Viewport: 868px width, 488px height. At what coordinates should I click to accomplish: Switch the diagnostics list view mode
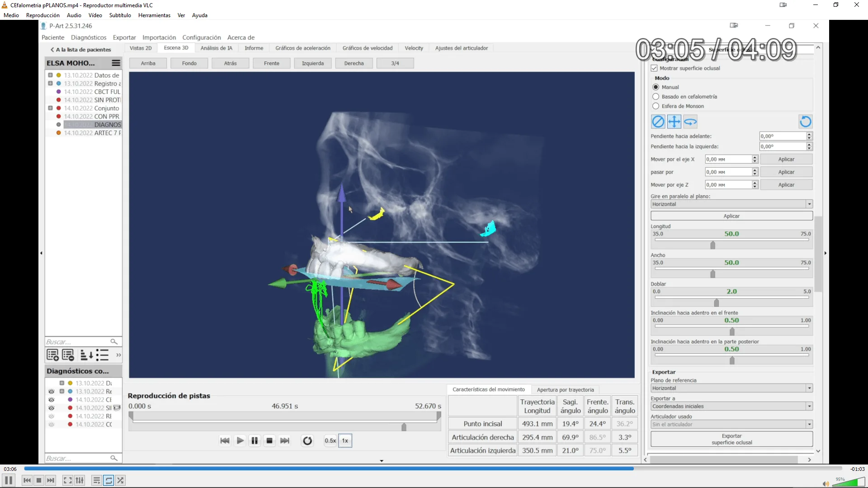point(103,355)
